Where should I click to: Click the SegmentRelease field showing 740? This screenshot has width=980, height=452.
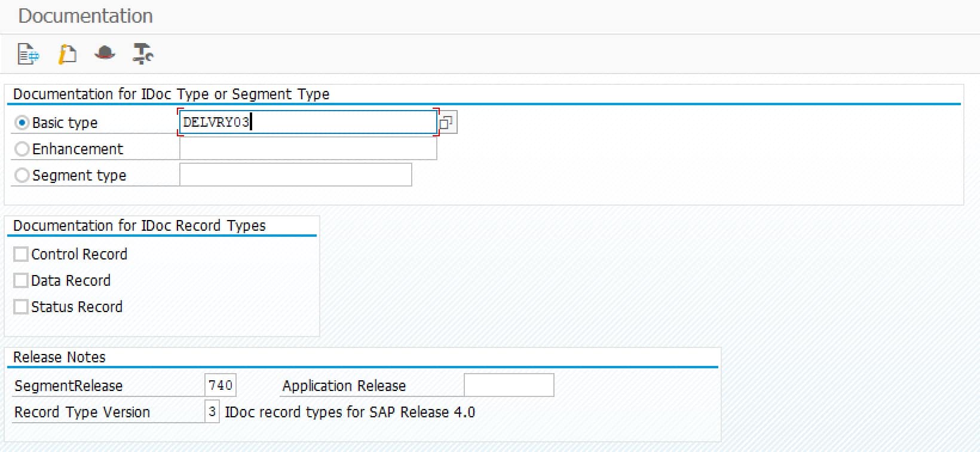pos(220,386)
